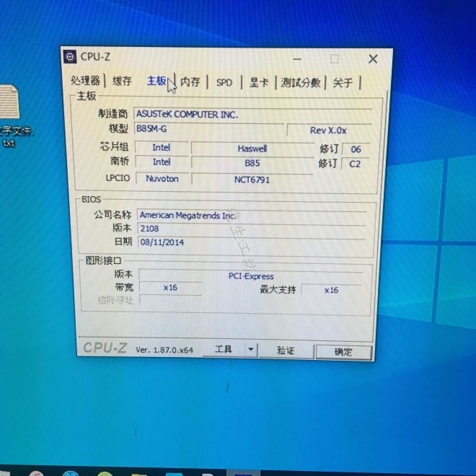Click the model value B85M-G
476x476 pixels.
point(209,128)
